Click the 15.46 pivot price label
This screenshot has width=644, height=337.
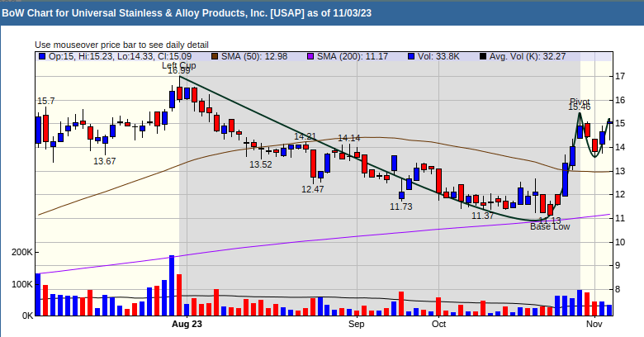point(580,107)
